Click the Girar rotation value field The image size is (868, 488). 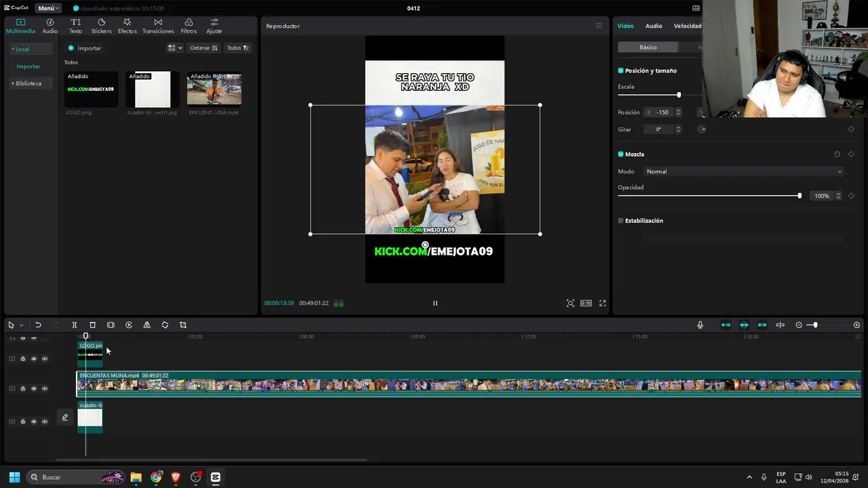coord(658,129)
